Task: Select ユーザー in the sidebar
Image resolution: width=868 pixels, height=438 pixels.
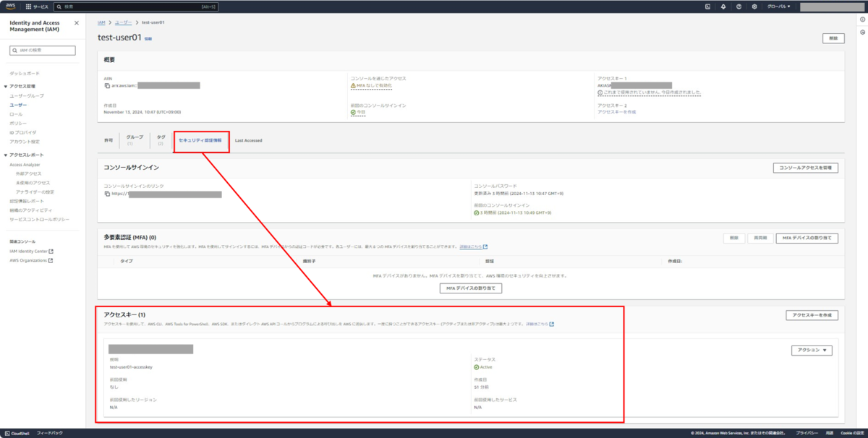Action: pyautogui.click(x=18, y=105)
